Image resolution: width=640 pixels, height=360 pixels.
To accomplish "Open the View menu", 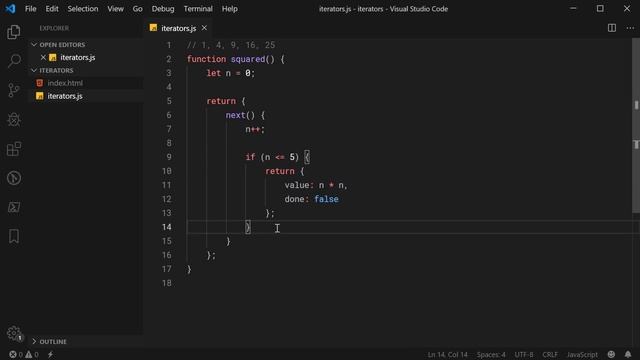I will coord(116,9).
